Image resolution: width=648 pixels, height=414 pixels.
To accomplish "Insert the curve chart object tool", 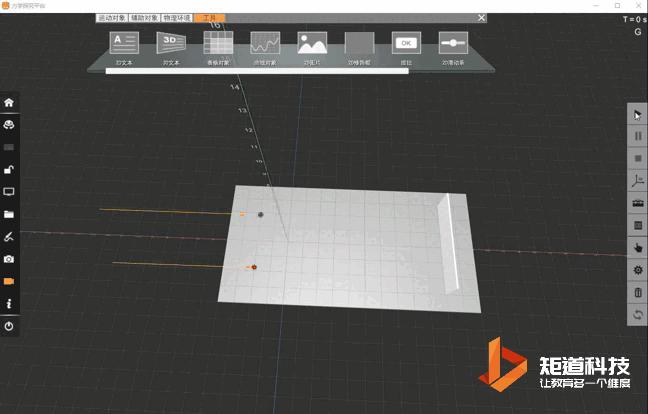I will (265, 43).
